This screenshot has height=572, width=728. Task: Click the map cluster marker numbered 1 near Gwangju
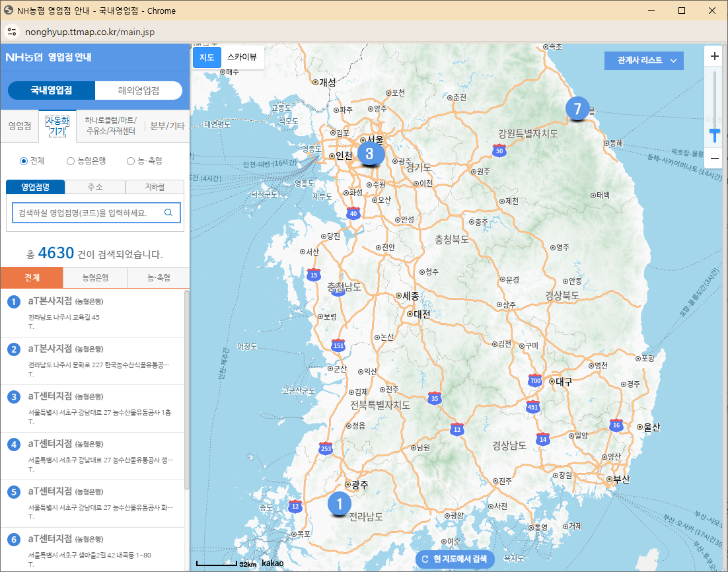coord(339,504)
